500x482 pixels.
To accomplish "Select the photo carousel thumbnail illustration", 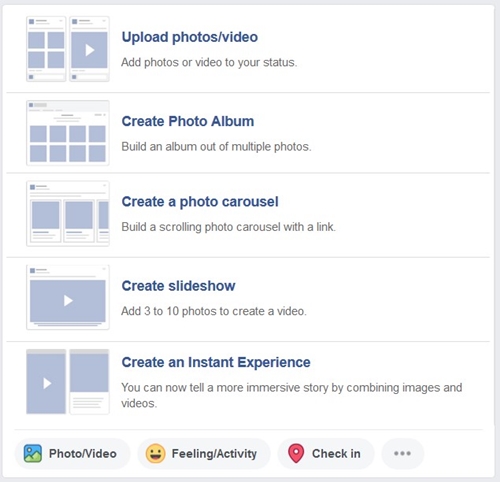I will click(x=68, y=214).
